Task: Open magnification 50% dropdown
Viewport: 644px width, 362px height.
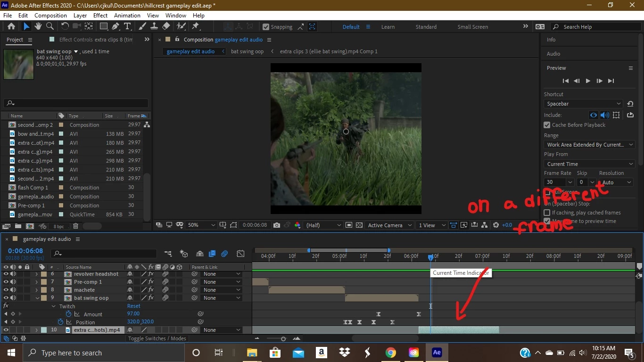Action: [201, 225]
